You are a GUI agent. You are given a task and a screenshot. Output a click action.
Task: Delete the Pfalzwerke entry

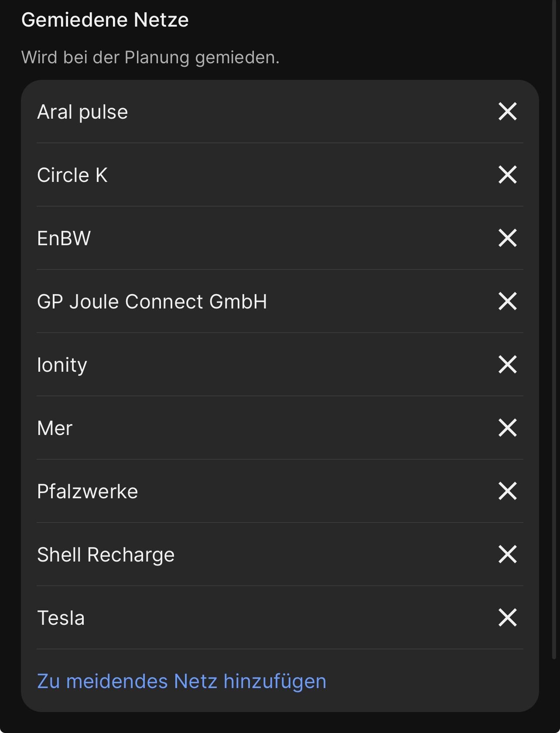pyautogui.click(x=507, y=491)
